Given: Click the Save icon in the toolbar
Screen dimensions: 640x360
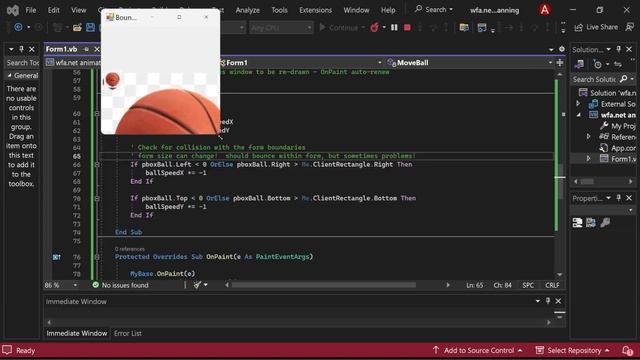Looking at the screenshot, I should point(90,27).
